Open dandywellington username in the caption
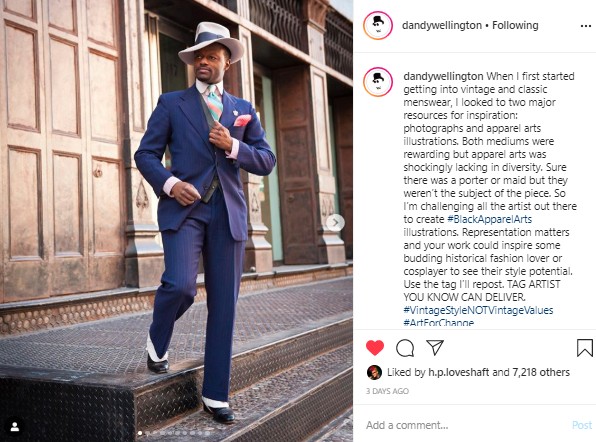Screen dimensions: 596x442 click(x=443, y=76)
